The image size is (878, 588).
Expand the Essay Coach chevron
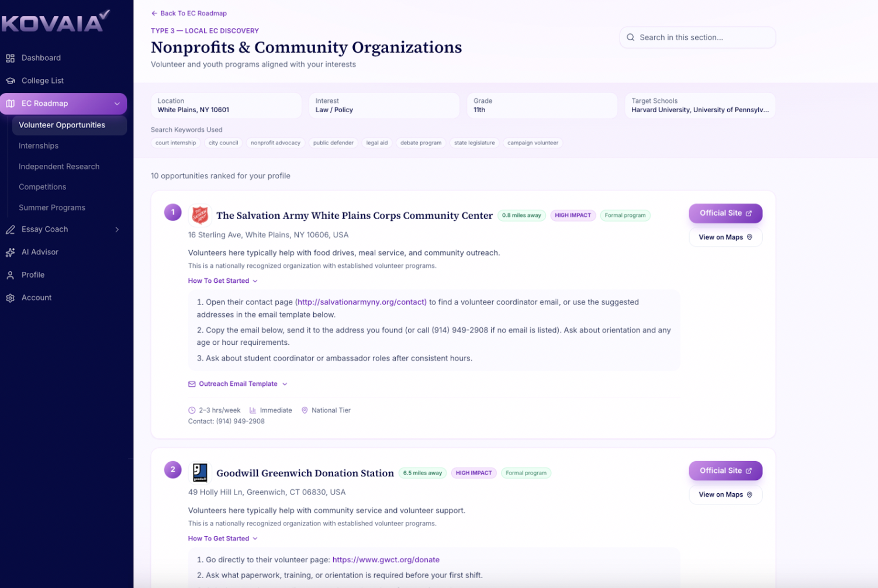pos(117,230)
